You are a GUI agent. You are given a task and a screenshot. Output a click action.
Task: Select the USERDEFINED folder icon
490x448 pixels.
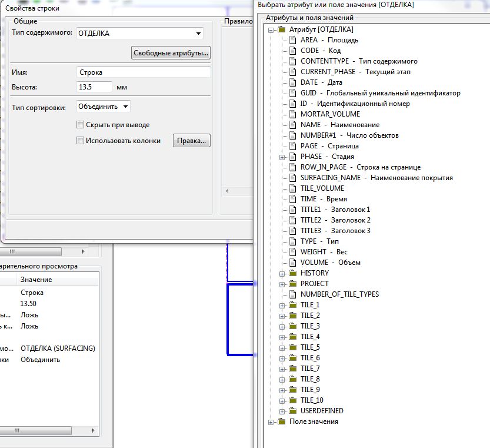point(293,411)
